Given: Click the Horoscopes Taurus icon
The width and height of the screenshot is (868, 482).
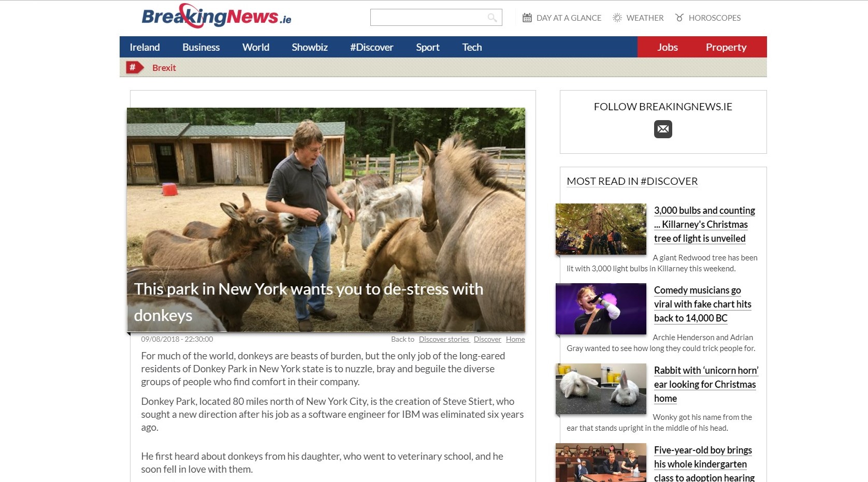Looking at the screenshot, I should (x=679, y=18).
